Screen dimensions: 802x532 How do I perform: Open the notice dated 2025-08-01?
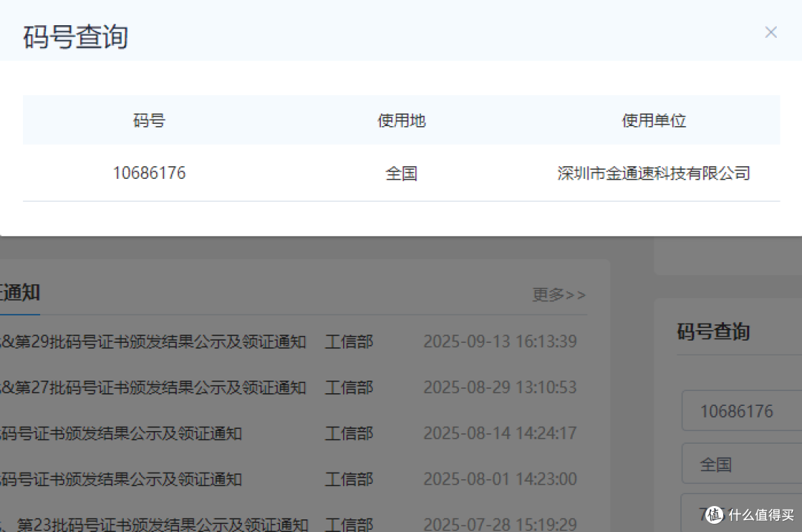pyautogui.click(x=121, y=479)
